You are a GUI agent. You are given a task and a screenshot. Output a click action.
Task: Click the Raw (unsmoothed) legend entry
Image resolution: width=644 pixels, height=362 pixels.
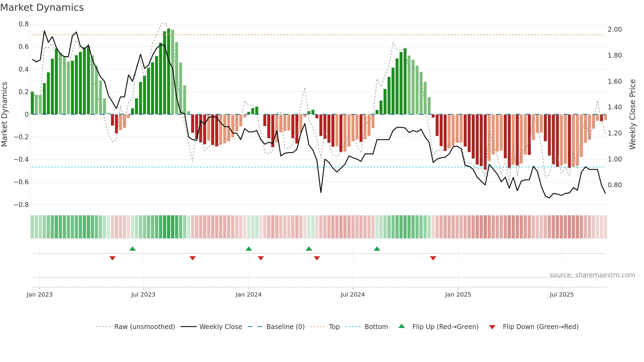pyautogui.click(x=135, y=327)
